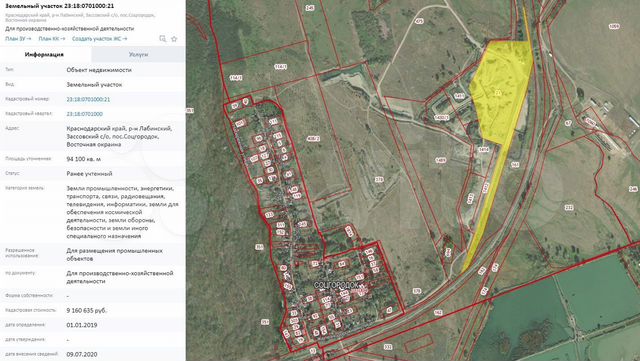Select the date '01.01.2019'

[x=82, y=325]
